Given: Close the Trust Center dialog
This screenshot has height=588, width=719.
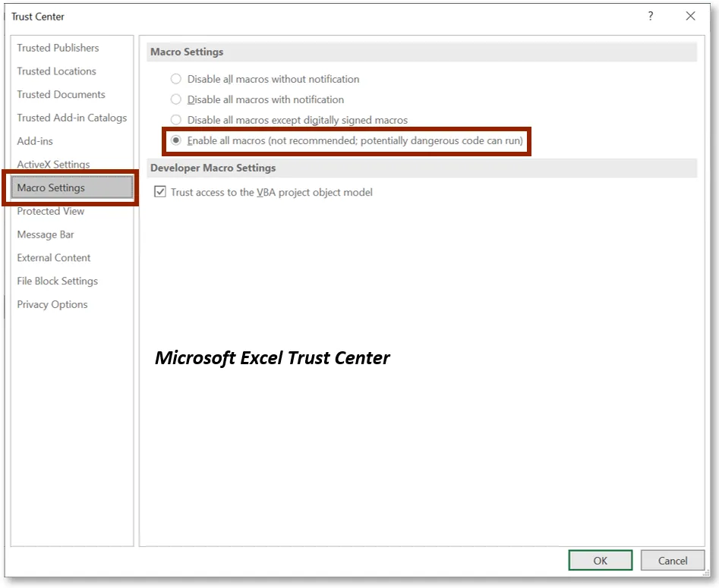Looking at the screenshot, I should tap(691, 16).
